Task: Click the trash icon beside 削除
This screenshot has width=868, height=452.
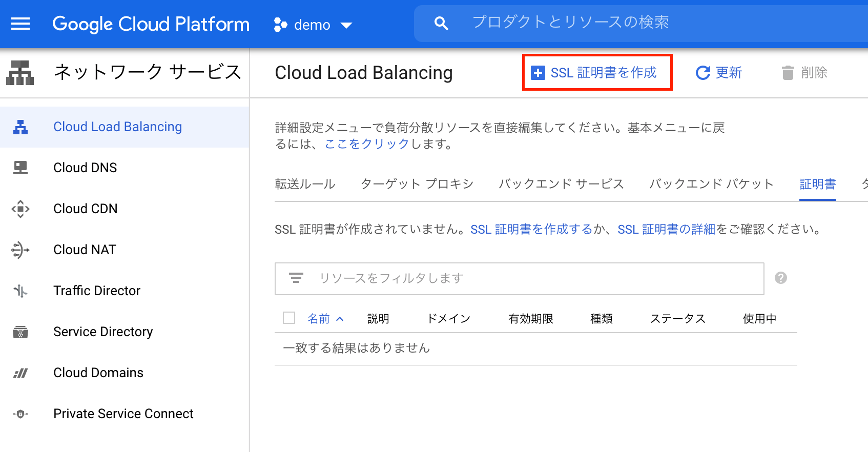Action: tap(788, 73)
